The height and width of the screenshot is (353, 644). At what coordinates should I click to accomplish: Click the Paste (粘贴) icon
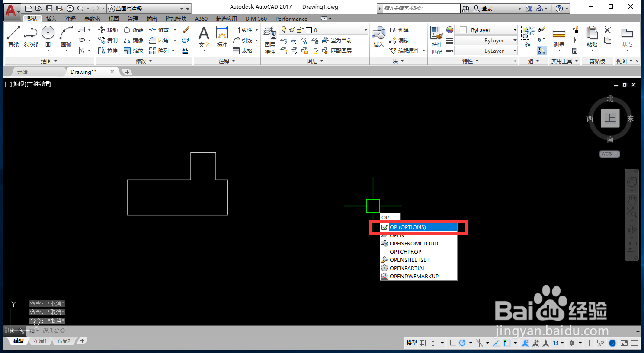(592, 36)
